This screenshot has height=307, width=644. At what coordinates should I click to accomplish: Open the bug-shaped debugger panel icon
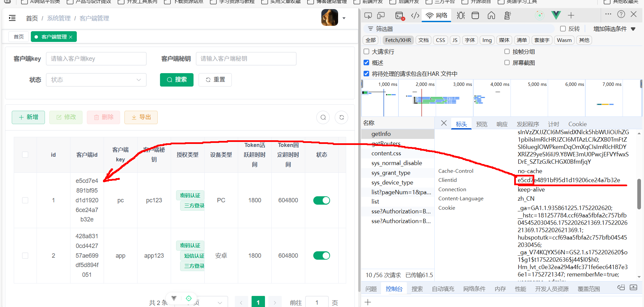coord(461,15)
